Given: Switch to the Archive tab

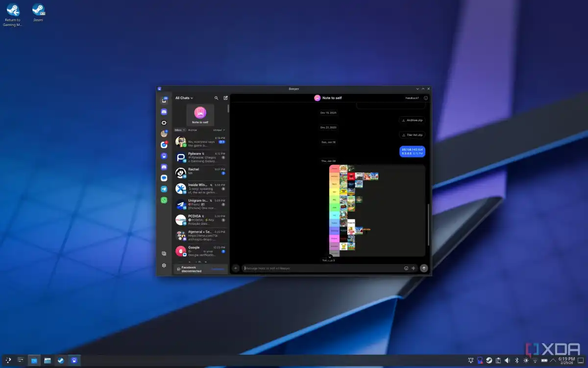Looking at the screenshot, I should [193, 130].
